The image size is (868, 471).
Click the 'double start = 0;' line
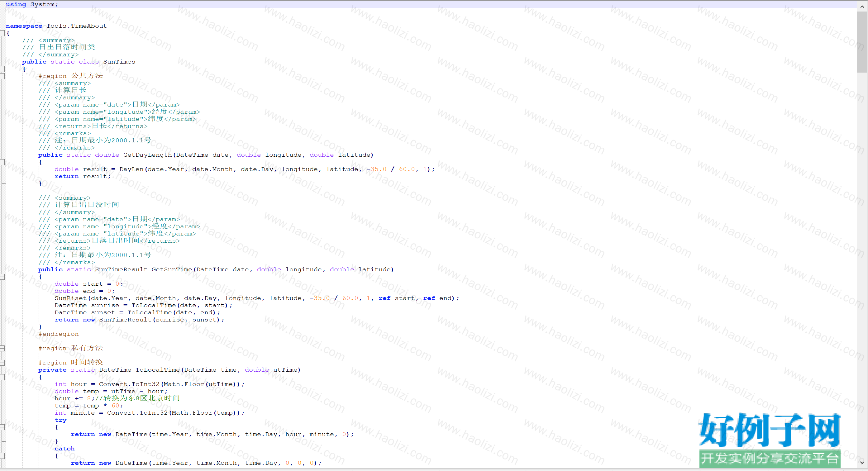[89, 284]
